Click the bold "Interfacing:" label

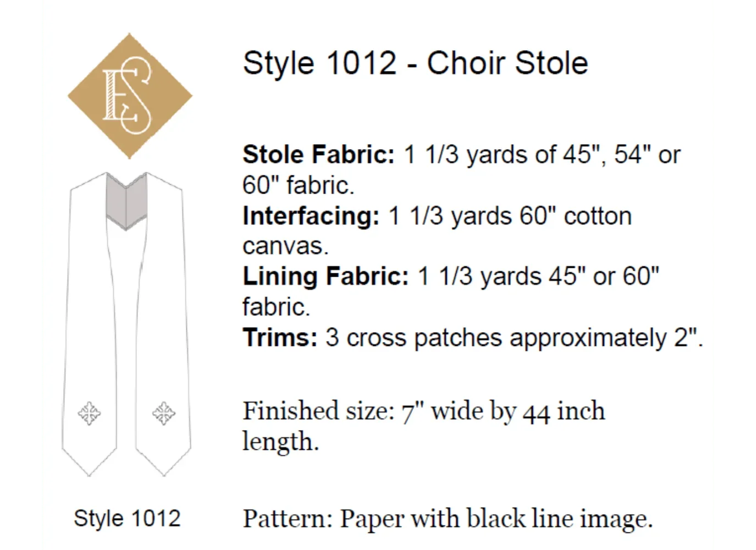click(311, 216)
